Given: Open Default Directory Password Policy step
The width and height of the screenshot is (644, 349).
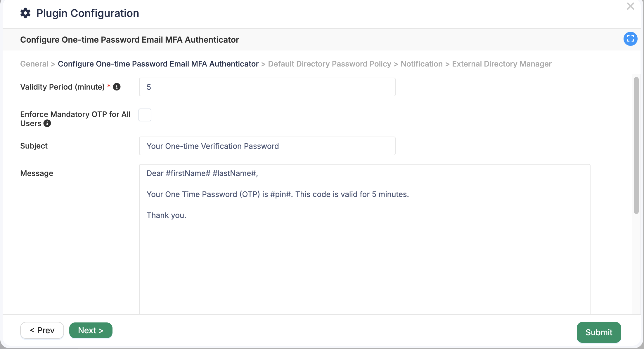Looking at the screenshot, I should point(330,64).
